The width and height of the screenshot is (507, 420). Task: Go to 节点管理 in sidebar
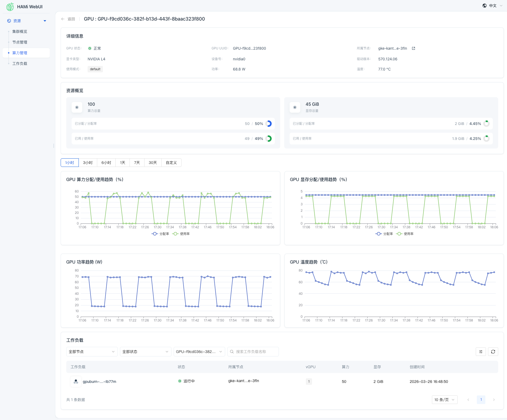[x=20, y=42]
